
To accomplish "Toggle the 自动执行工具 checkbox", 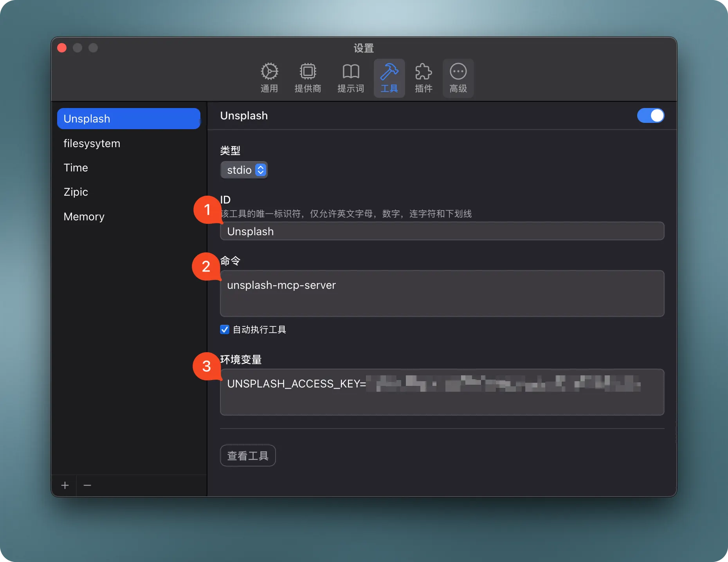I will [x=225, y=330].
